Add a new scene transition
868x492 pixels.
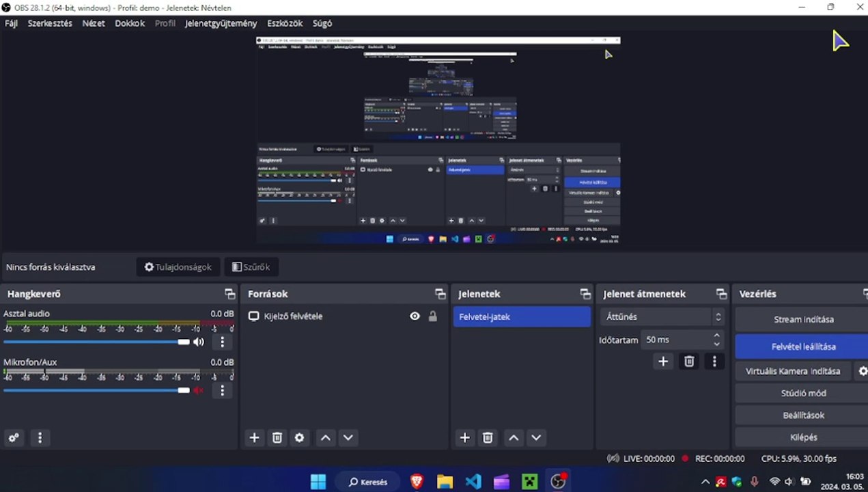(x=663, y=361)
